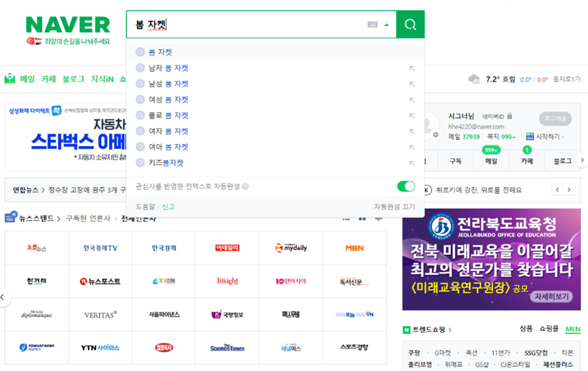Click the fill-in arrow beside 여성 봄 자켓
588x371 pixels.
412,100
